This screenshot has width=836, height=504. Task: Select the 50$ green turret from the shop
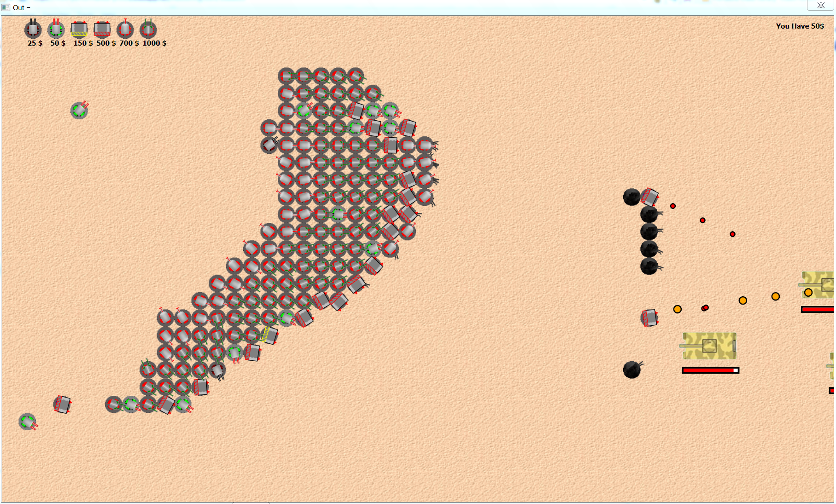click(x=56, y=30)
